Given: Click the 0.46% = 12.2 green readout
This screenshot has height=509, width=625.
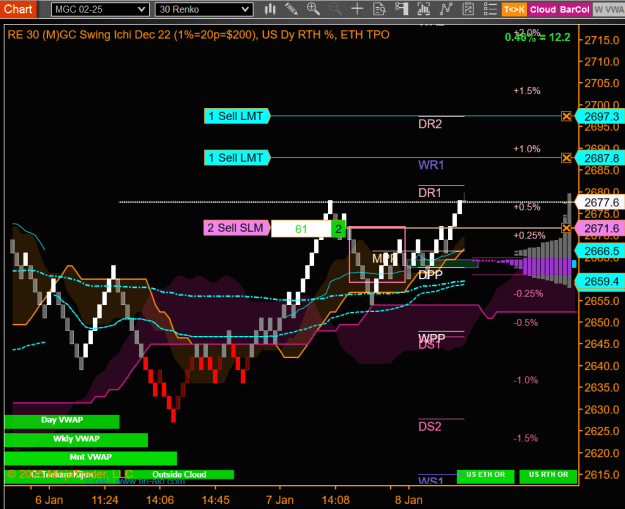Looking at the screenshot, I should [x=537, y=37].
